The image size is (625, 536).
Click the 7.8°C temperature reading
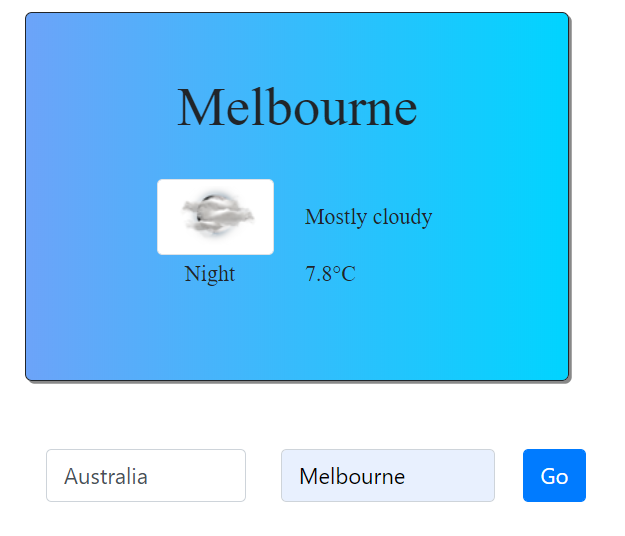click(x=330, y=274)
